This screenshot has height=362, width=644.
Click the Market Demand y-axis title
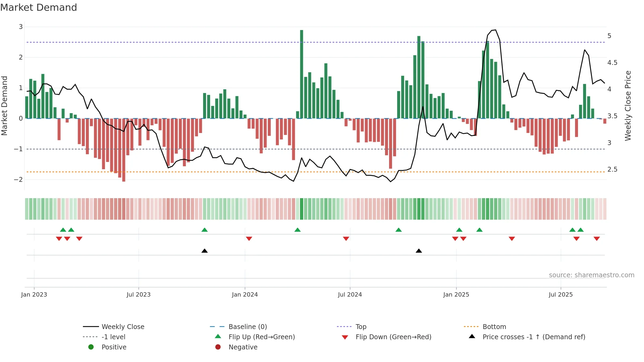tap(4, 106)
